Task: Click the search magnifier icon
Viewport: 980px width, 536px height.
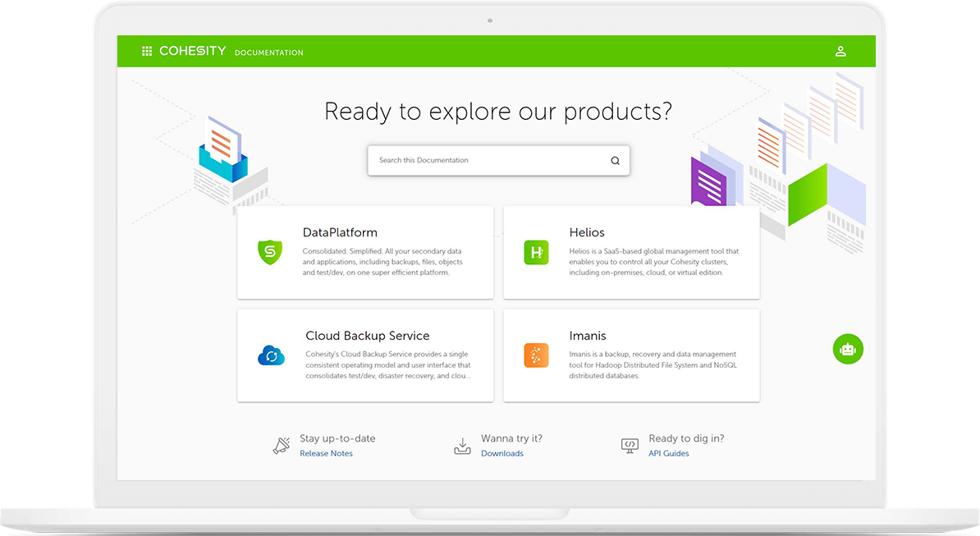Action: pos(615,161)
